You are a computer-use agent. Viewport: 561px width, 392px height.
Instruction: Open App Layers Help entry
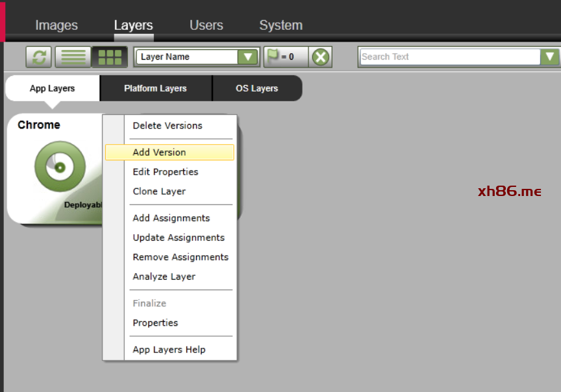(x=169, y=350)
